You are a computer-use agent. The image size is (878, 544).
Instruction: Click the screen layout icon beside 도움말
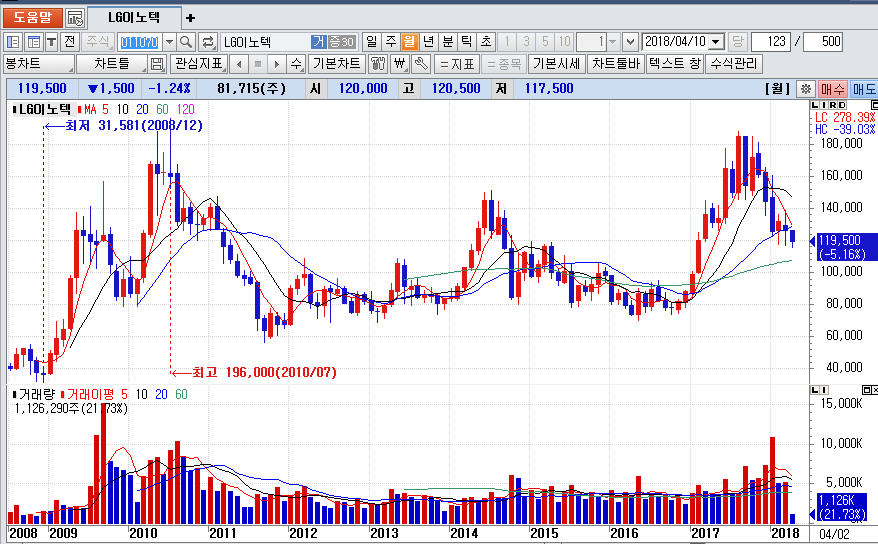click(x=75, y=18)
